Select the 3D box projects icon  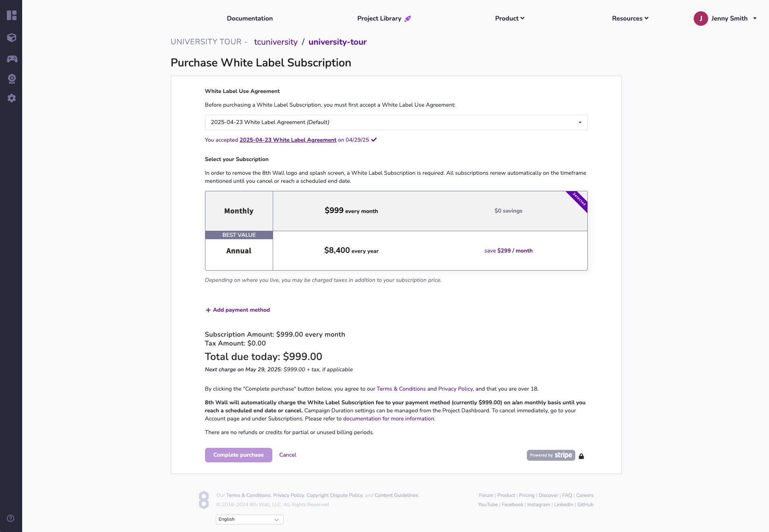tap(12, 38)
